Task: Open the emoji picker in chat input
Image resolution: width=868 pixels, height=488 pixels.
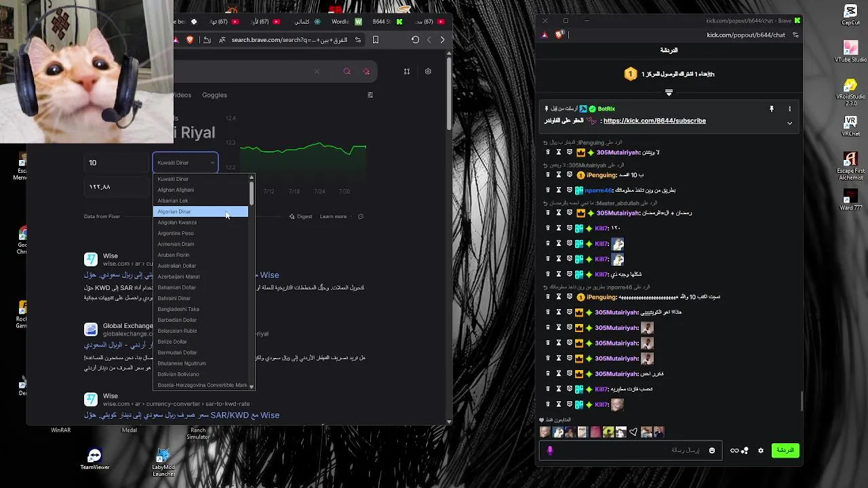Action: point(712,450)
